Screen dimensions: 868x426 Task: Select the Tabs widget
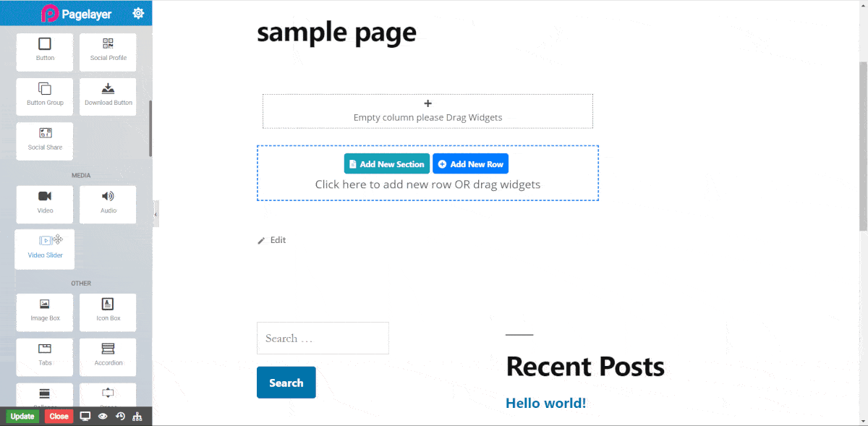coord(44,357)
